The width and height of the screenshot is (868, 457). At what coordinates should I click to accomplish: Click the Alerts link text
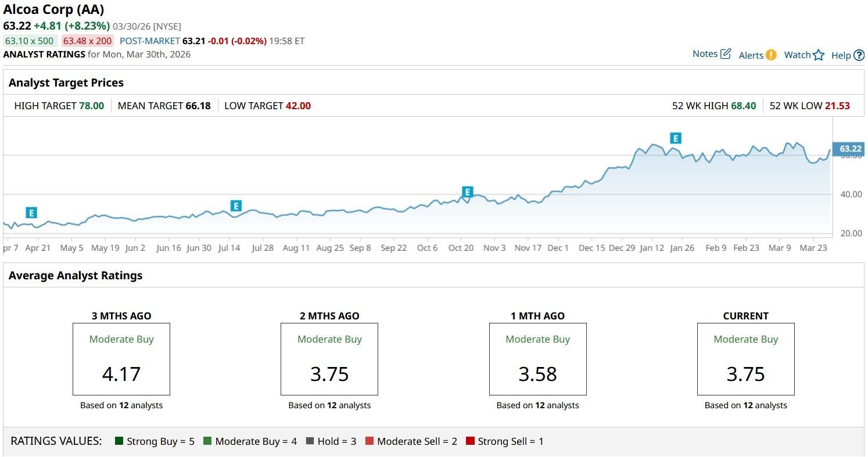pos(751,55)
